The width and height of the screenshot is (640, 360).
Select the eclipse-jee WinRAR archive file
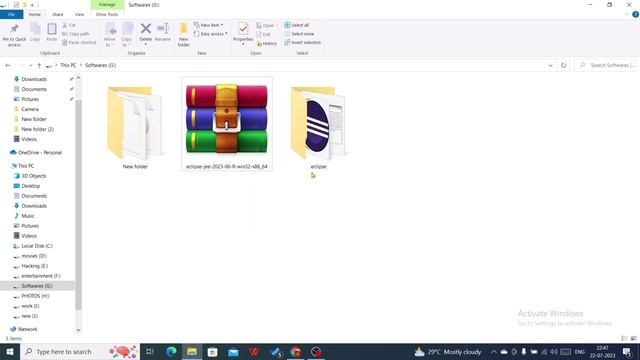(x=227, y=124)
